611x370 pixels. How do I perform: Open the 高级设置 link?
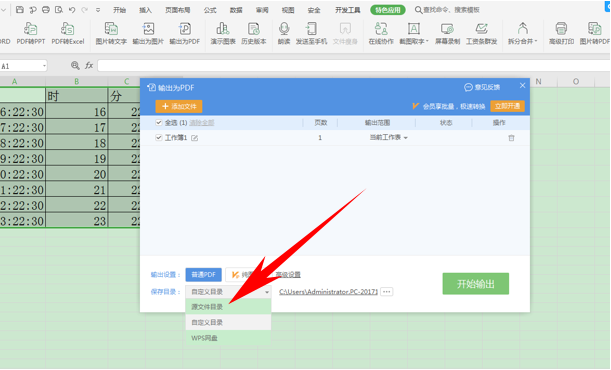click(288, 275)
